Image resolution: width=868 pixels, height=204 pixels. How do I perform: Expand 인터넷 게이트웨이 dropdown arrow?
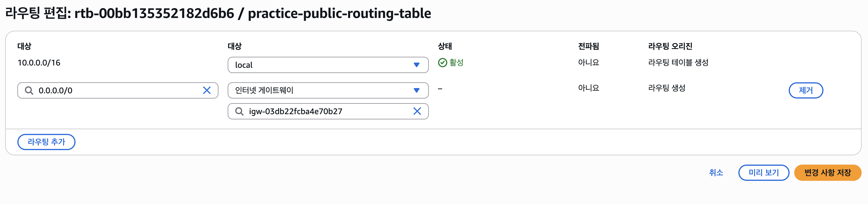[x=416, y=90]
